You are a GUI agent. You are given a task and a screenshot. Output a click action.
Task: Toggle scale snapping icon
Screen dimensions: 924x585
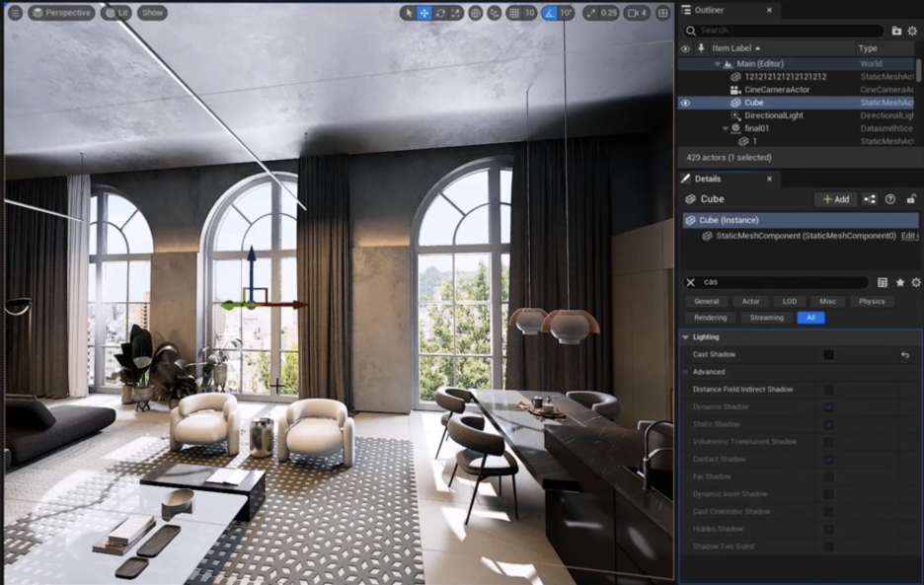point(591,13)
